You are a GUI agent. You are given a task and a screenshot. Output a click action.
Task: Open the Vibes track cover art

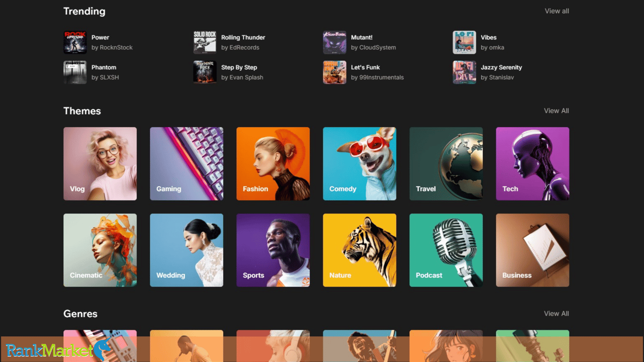464,42
